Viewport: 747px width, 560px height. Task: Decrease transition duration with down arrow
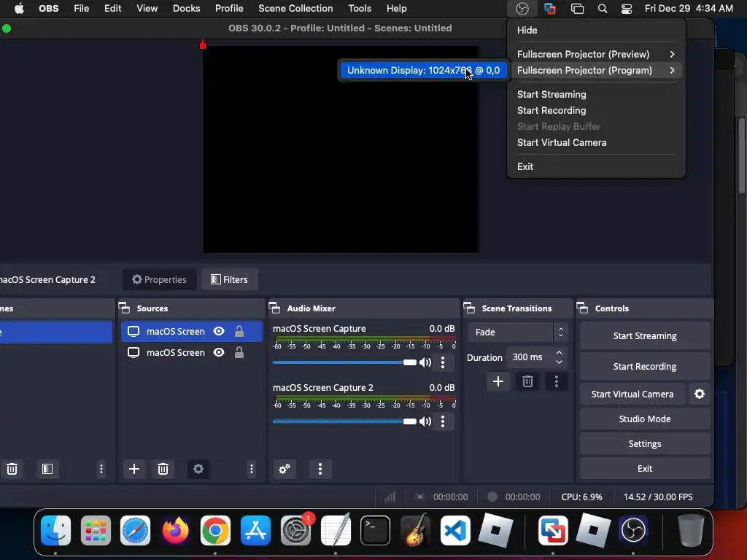pyautogui.click(x=560, y=362)
